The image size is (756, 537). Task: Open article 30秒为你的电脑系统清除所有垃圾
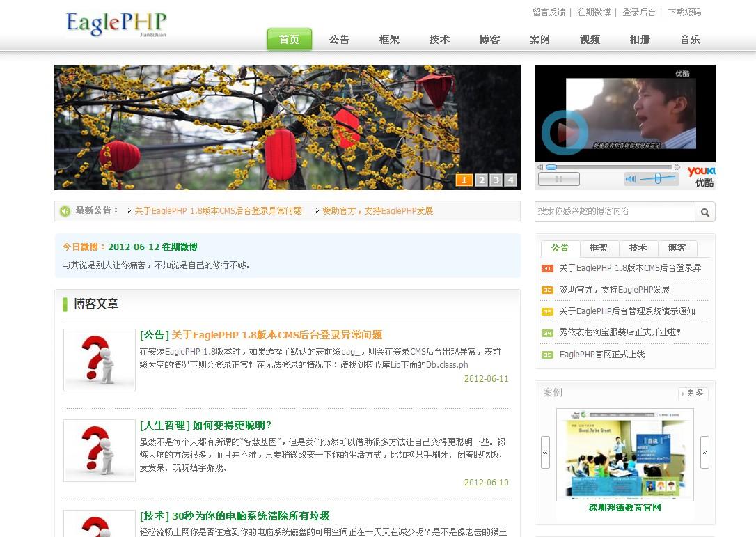[251, 516]
